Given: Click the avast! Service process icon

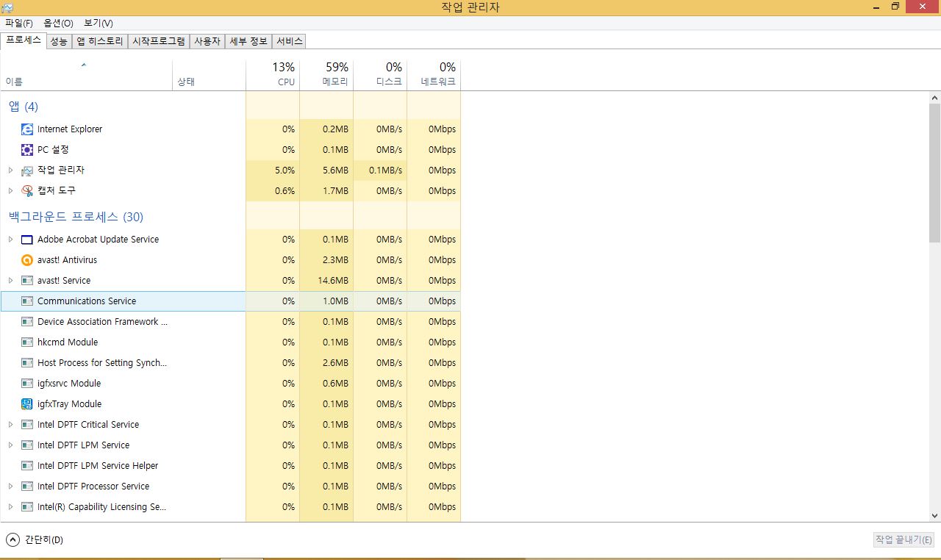Looking at the screenshot, I should tap(27, 281).
